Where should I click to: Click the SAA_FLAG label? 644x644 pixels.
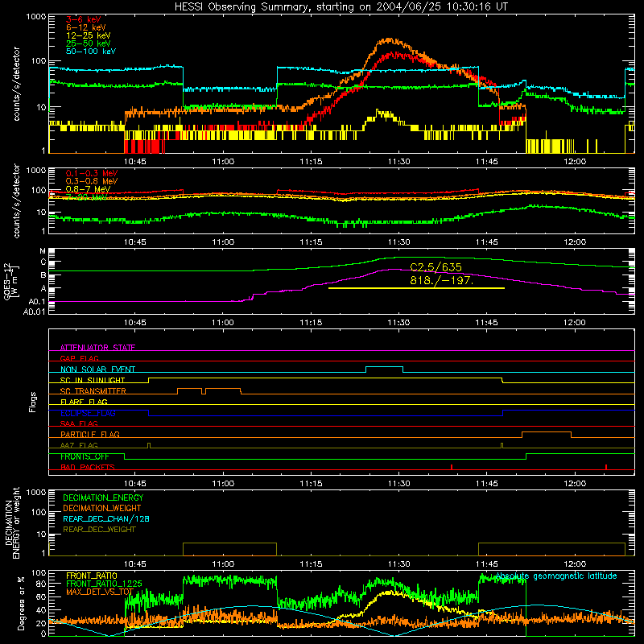79,423
